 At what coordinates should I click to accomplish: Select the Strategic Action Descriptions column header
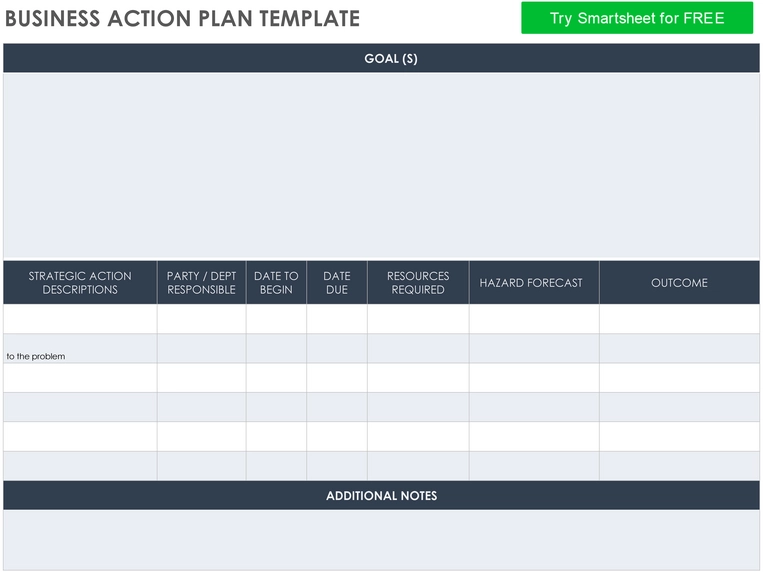pos(80,282)
